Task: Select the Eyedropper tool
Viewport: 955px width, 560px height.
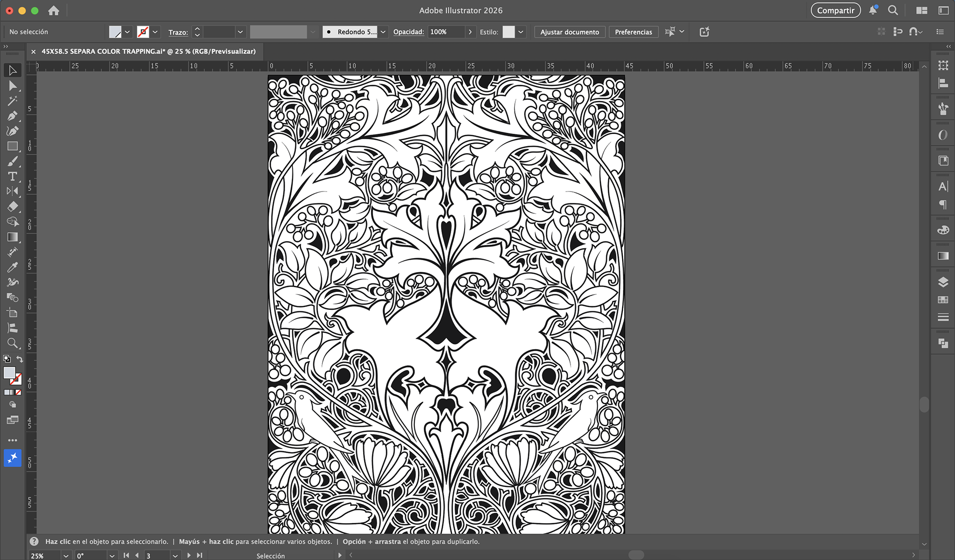Action: pyautogui.click(x=12, y=267)
